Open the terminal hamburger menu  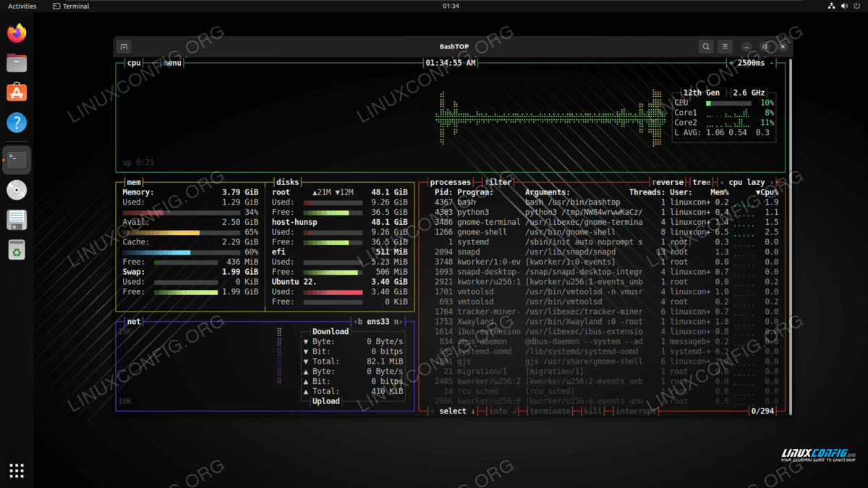(726, 47)
